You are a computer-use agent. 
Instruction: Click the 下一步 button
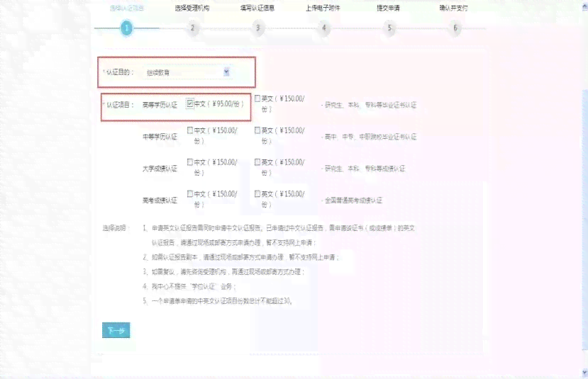116,330
